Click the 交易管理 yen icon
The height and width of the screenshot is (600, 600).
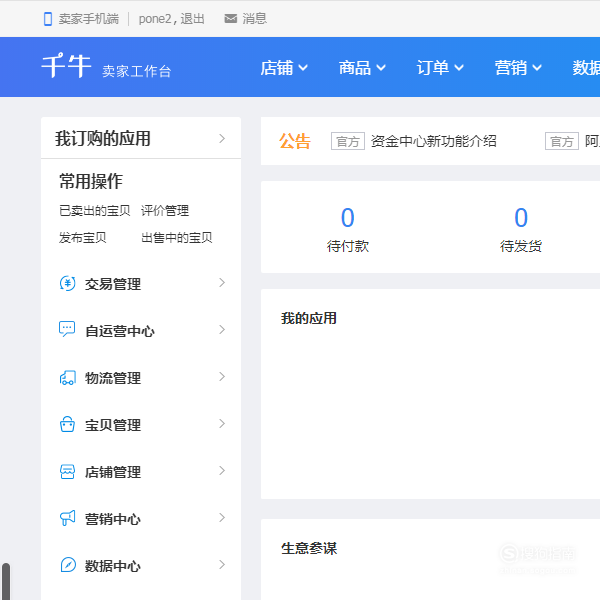pyautogui.click(x=68, y=284)
